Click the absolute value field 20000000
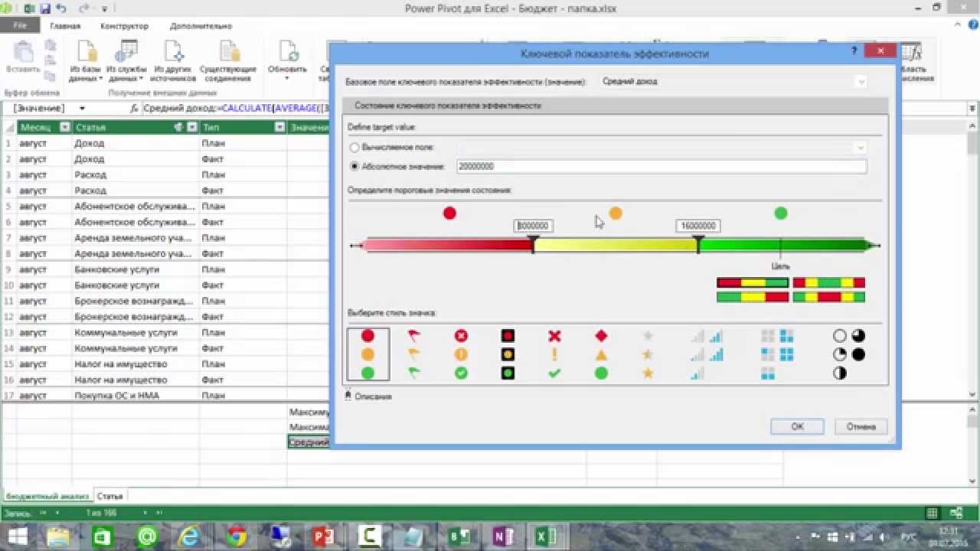The image size is (980, 551). (x=661, y=166)
